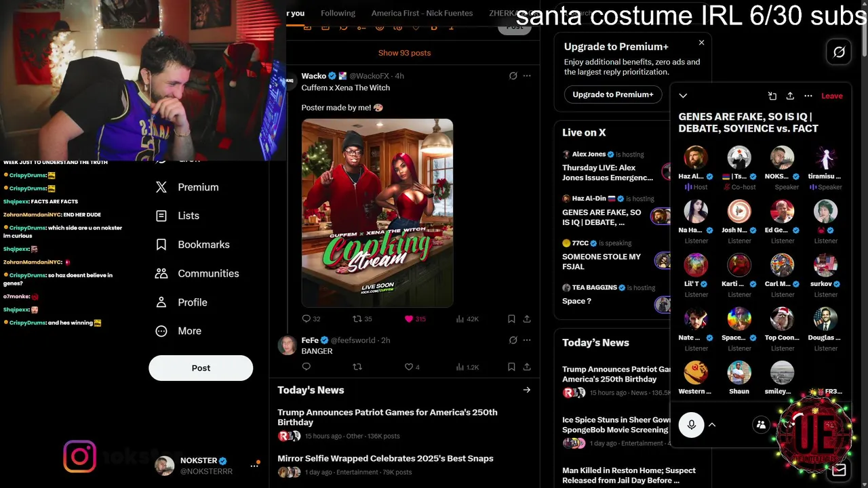Image resolution: width=868 pixels, height=488 pixels.
Task: Share FeFe's BANGER post
Action: tap(527, 367)
